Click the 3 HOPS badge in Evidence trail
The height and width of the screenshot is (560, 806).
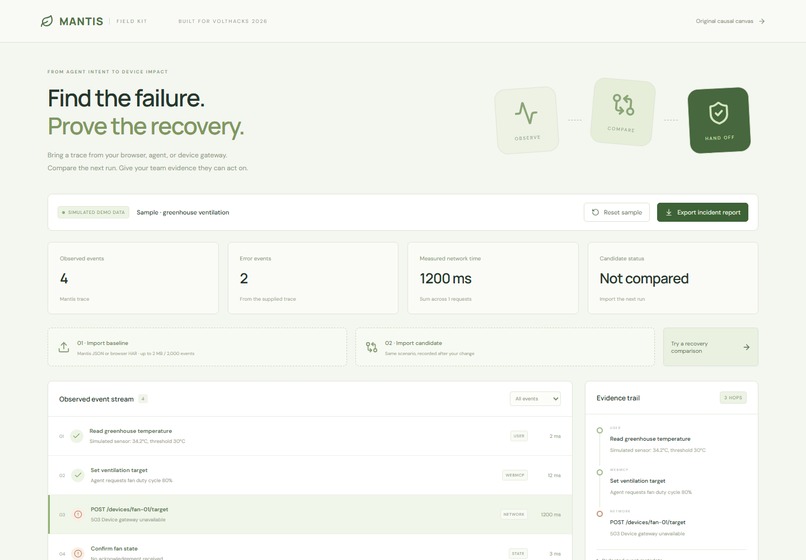click(x=733, y=398)
